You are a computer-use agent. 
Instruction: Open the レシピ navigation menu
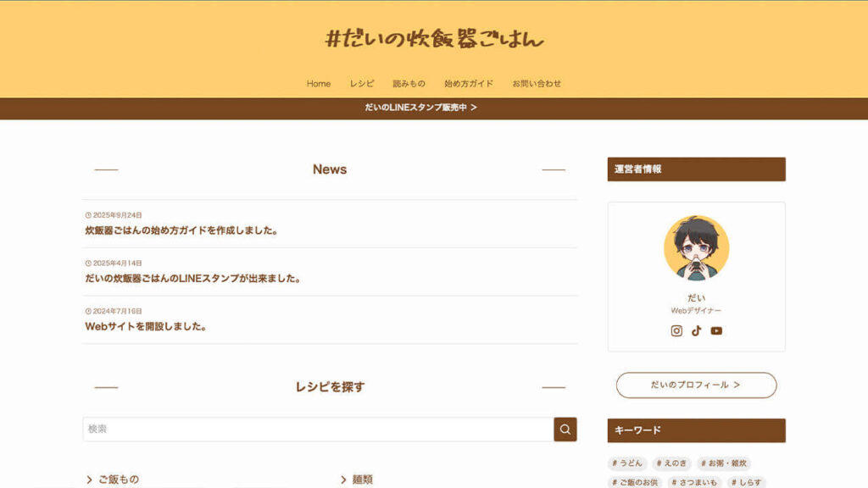pos(362,84)
